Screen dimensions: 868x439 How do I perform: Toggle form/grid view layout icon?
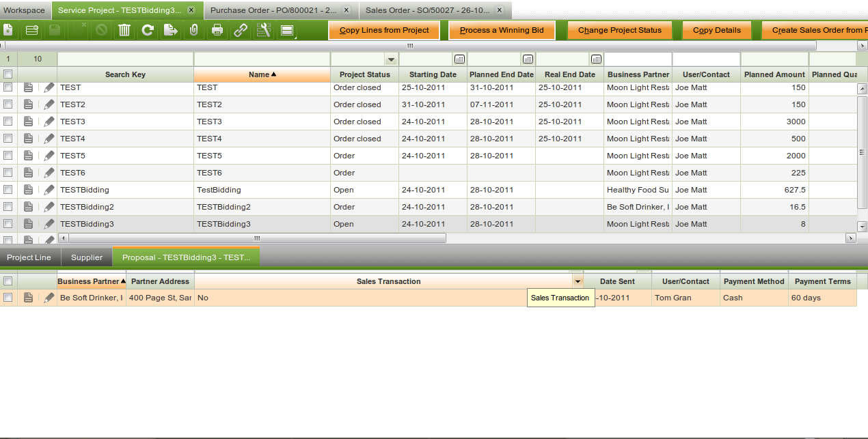pos(287,30)
